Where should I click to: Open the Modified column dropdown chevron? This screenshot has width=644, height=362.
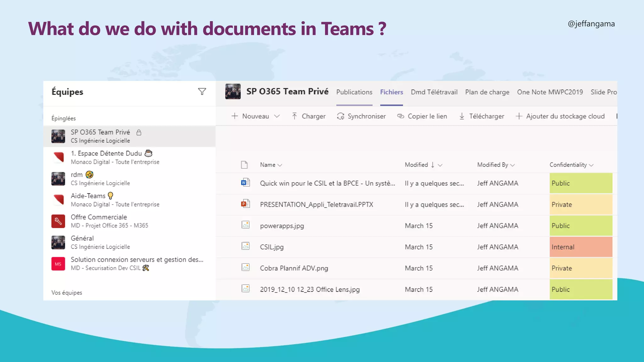[x=440, y=165]
